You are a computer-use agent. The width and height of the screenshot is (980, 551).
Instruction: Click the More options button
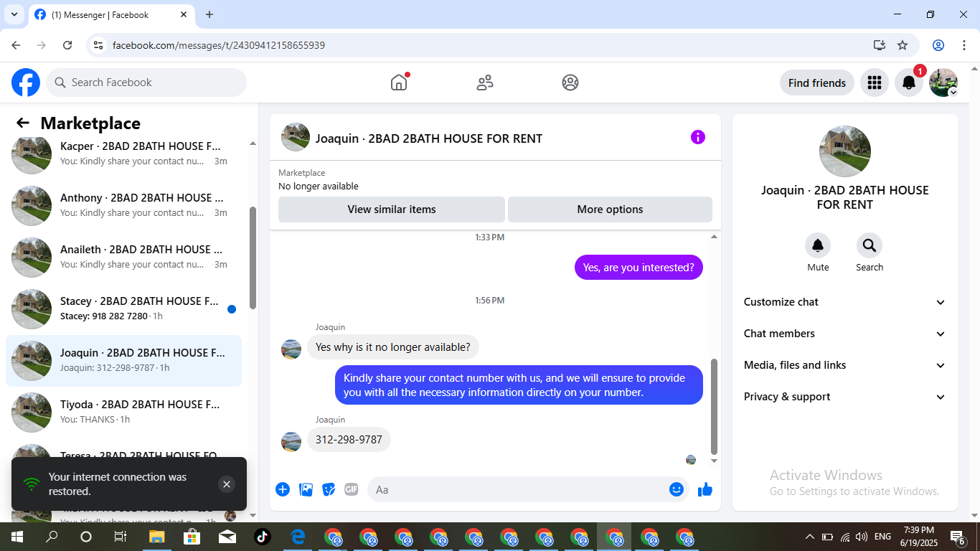click(610, 209)
